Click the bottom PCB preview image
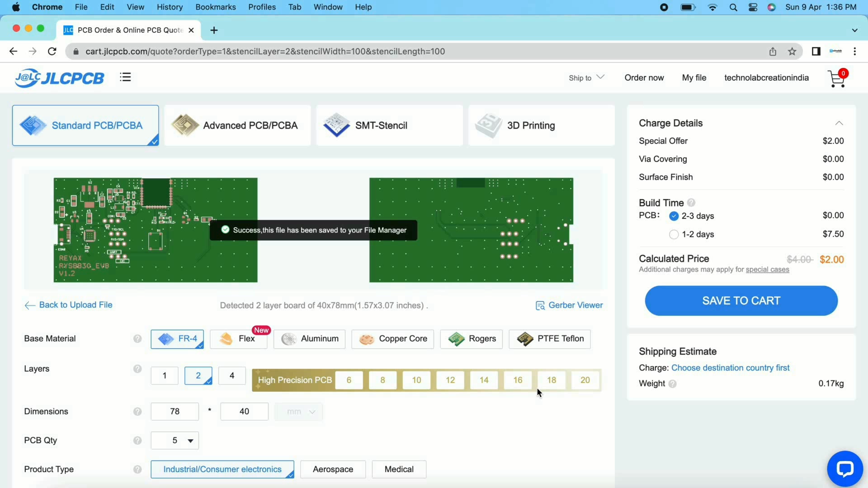 tap(471, 230)
